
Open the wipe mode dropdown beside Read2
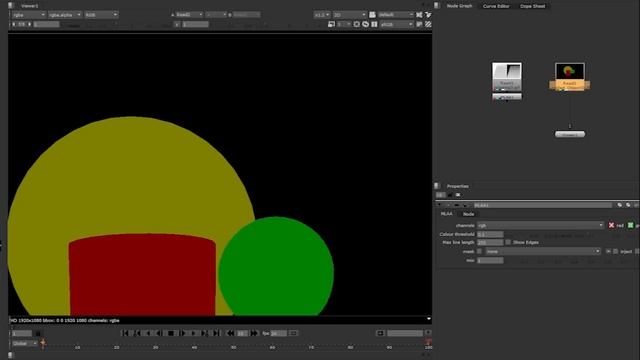216,15
